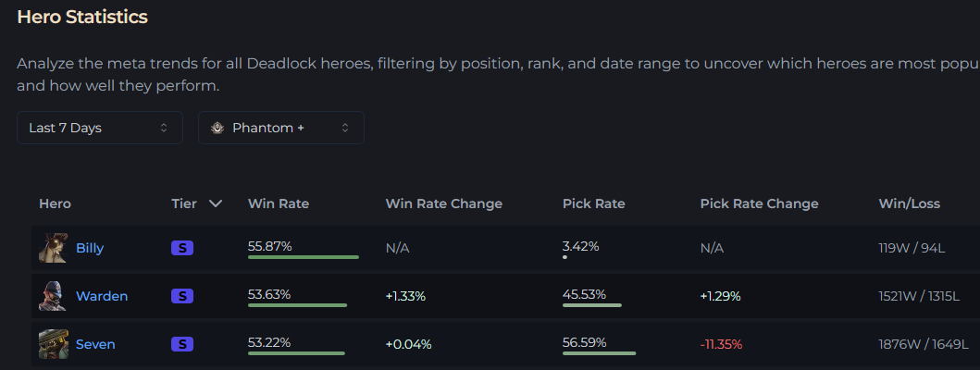Sort by Win Rate Change column
Screen dimensions: 980x370
pos(444,203)
